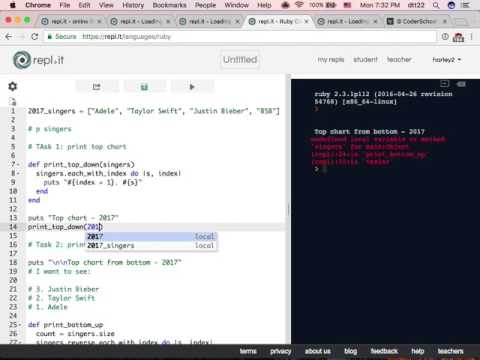This screenshot has height=360, width=480.
Task: Open notification center list icon
Action: 465,5
